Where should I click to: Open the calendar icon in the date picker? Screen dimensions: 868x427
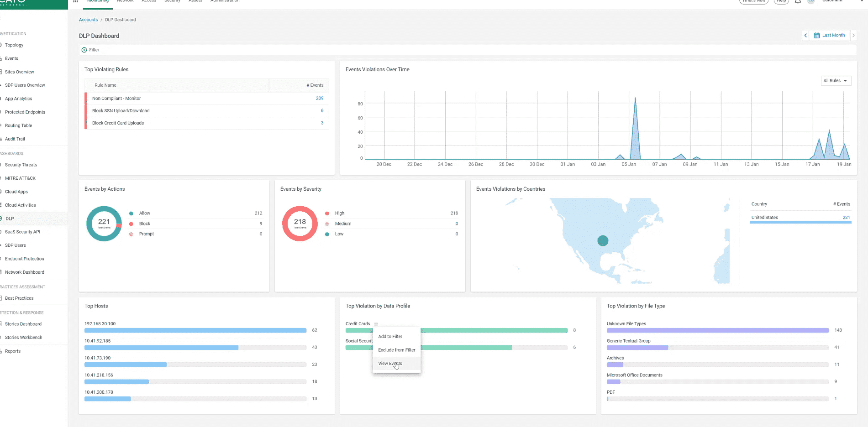pyautogui.click(x=817, y=35)
